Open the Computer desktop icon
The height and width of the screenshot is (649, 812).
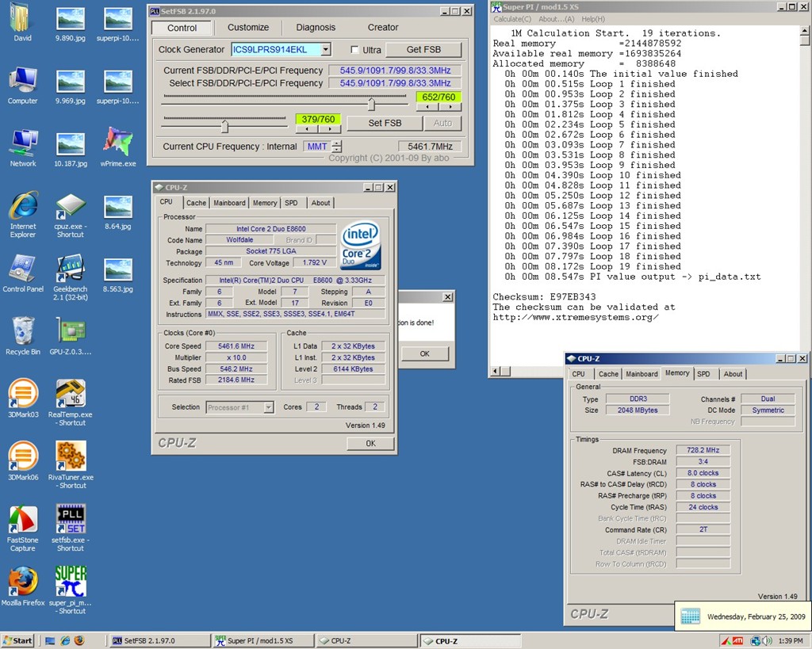click(22, 84)
